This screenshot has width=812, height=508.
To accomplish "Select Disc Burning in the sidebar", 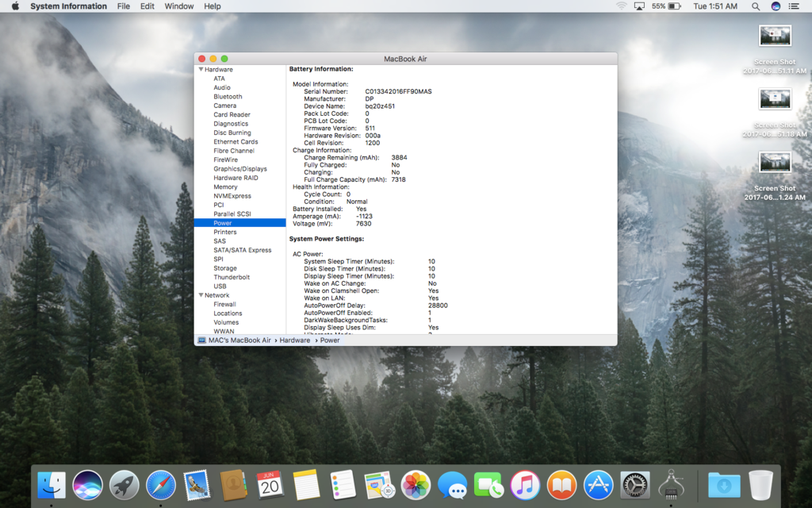I will click(232, 133).
